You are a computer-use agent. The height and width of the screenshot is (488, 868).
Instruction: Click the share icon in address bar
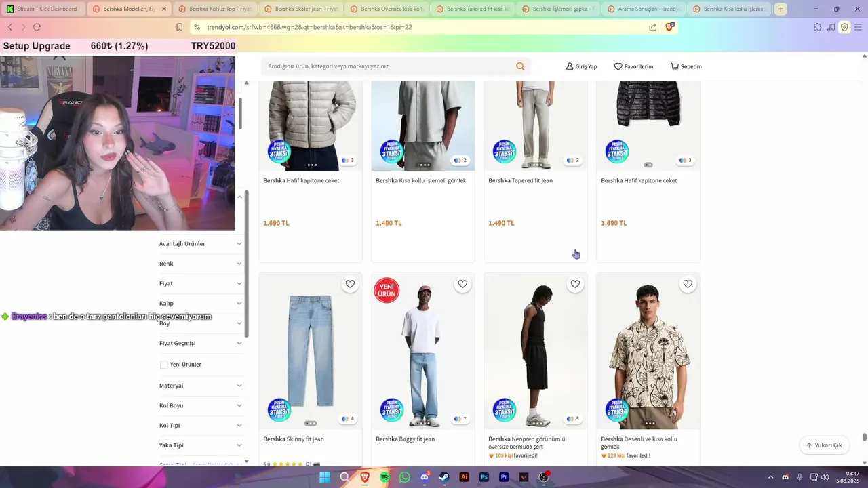click(x=652, y=27)
